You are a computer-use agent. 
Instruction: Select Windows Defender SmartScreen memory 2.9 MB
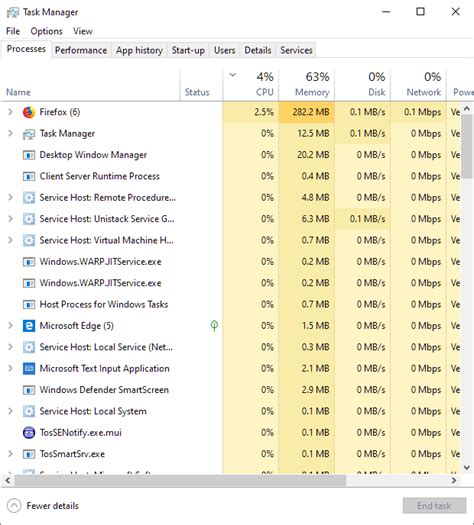point(307,390)
